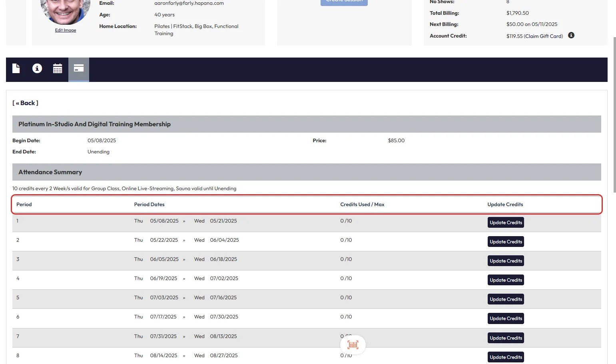
Task: Update credits for period 6
Action: pos(506,318)
